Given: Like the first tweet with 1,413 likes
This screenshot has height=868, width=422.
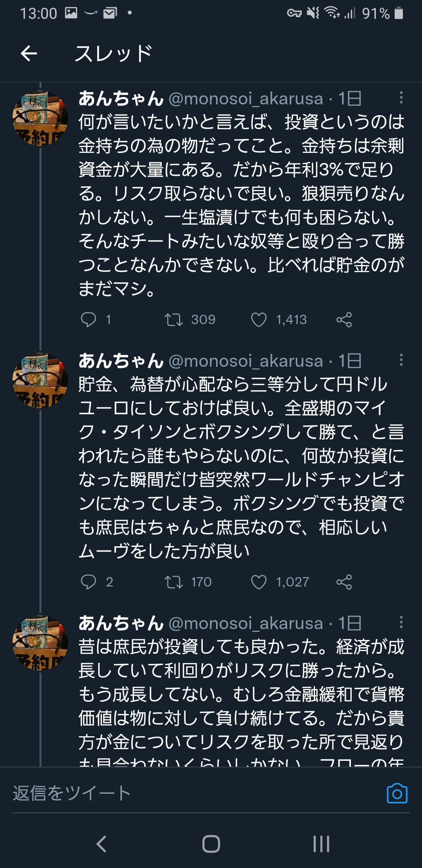Looking at the screenshot, I should tap(259, 319).
